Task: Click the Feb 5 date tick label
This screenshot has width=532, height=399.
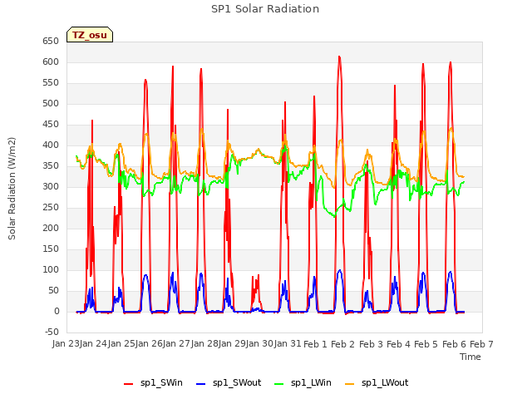Action: point(426,344)
